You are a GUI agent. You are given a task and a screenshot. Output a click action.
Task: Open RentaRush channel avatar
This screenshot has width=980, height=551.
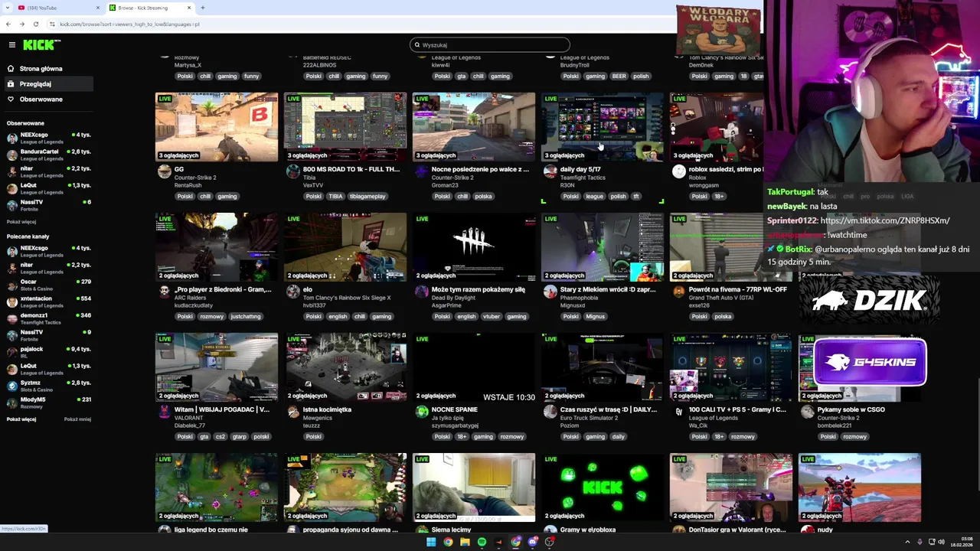(x=164, y=172)
